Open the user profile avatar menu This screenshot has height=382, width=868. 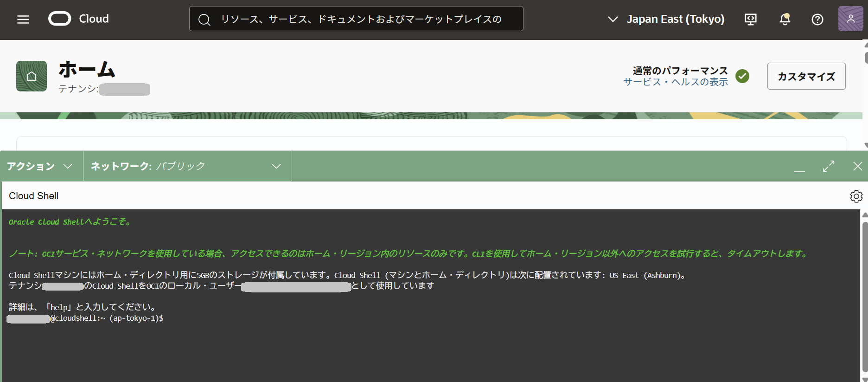tap(850, 19)
